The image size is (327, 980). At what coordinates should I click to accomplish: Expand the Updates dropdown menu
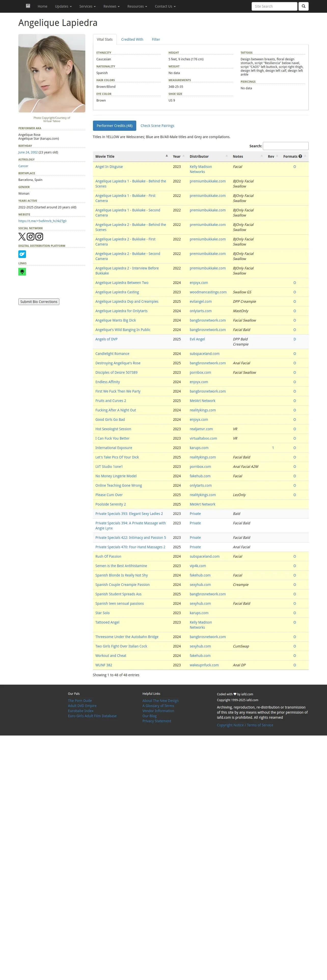coord(63,6)
